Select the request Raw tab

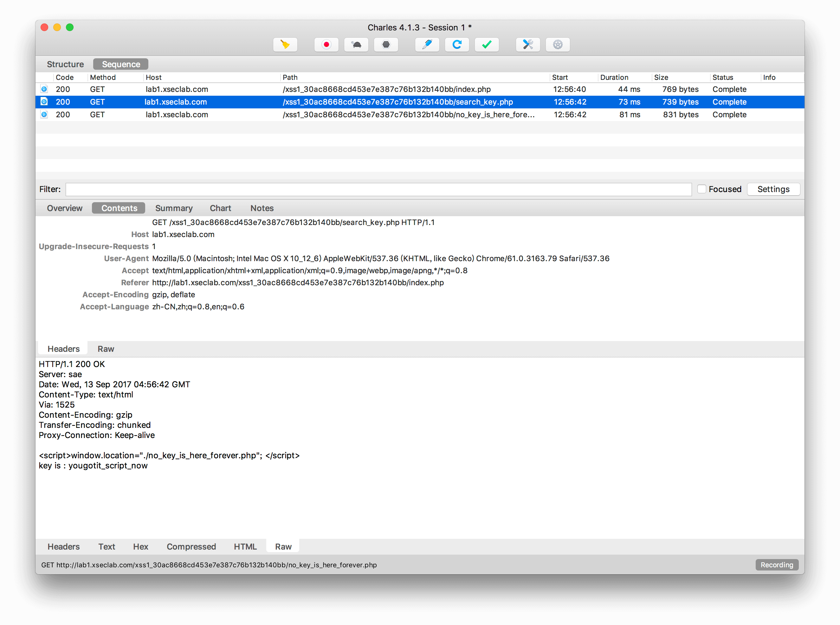(x=106, y=349)
